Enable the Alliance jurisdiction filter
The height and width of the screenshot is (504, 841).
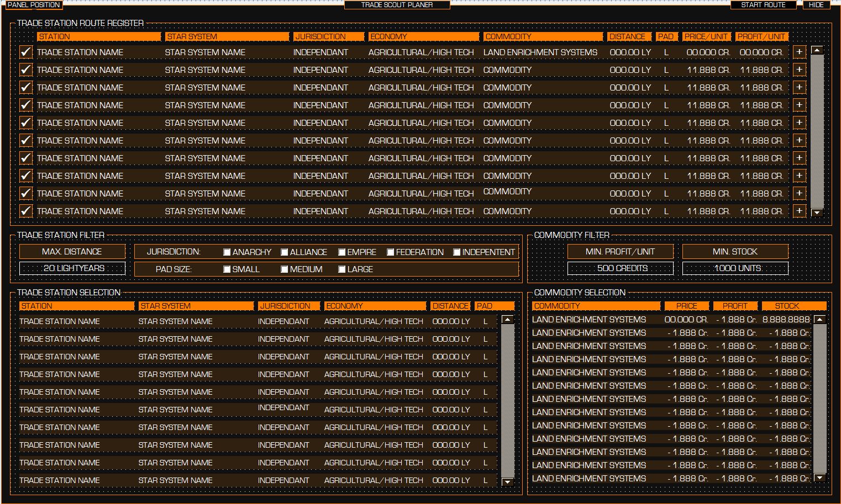[284, 252]
